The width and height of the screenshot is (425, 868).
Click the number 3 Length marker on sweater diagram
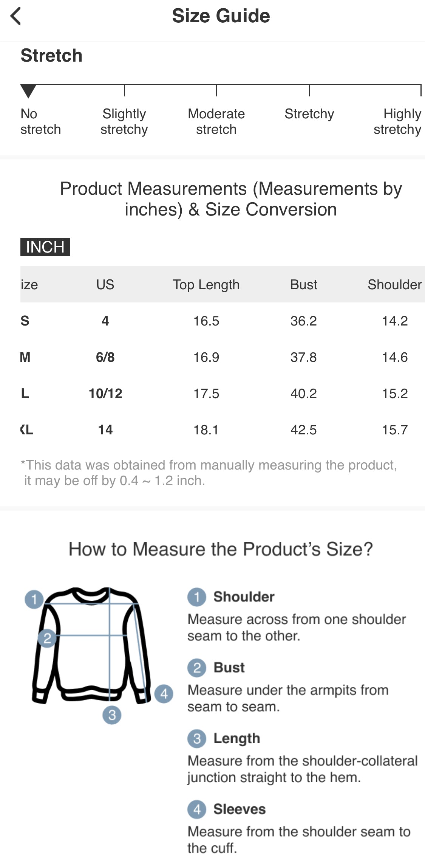[112, 715]
